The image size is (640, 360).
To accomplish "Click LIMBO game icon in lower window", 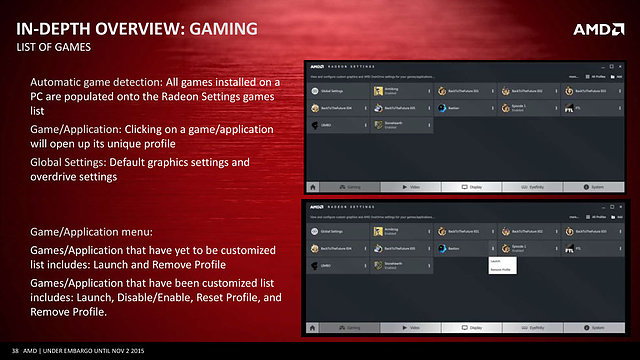I will (315, 266).
